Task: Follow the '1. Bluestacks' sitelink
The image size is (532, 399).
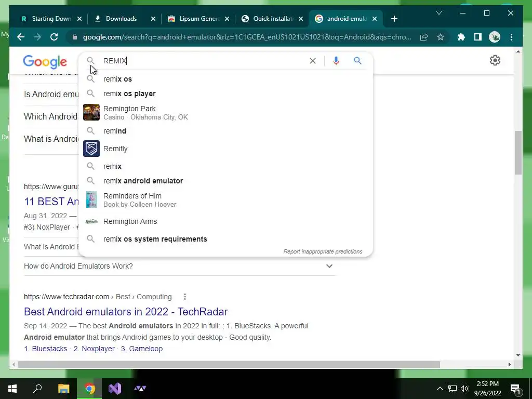Action: (46, 349)
